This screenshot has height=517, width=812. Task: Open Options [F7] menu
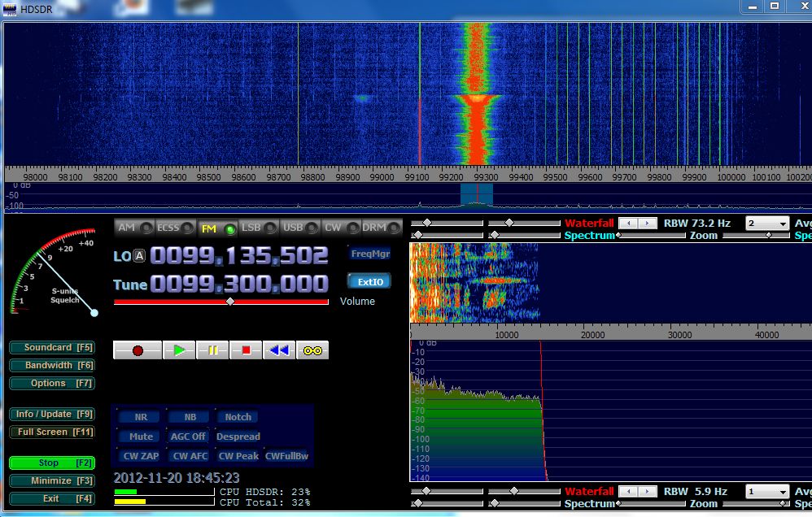pos(52,384)
